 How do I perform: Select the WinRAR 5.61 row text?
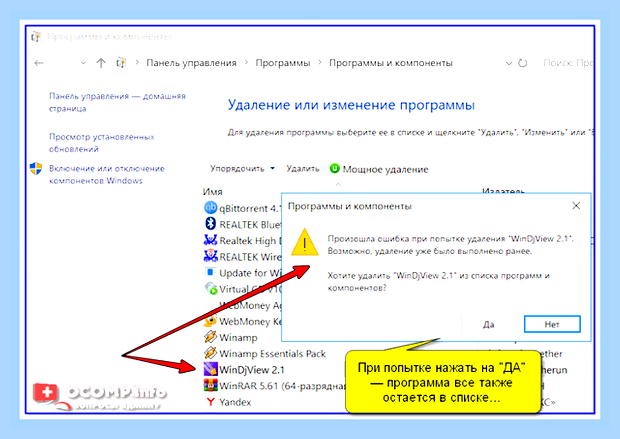point(283,386)
